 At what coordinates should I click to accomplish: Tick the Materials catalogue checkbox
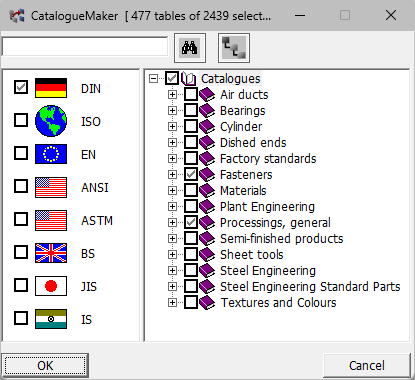tap(191, 190)
